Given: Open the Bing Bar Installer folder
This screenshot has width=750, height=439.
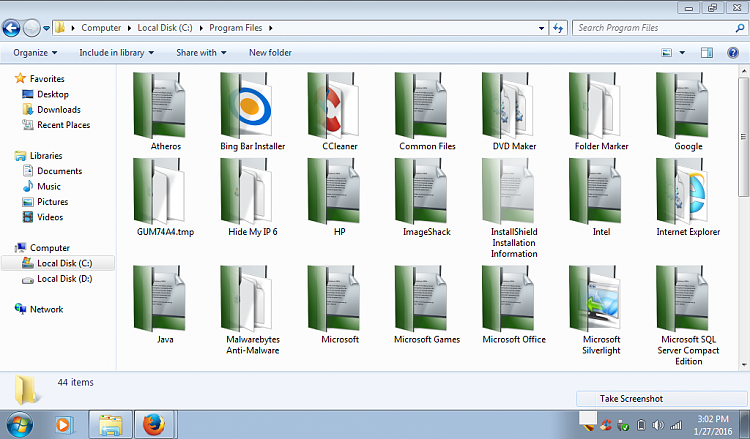Looking at the screenshot, I should click(x=253, y=112).
